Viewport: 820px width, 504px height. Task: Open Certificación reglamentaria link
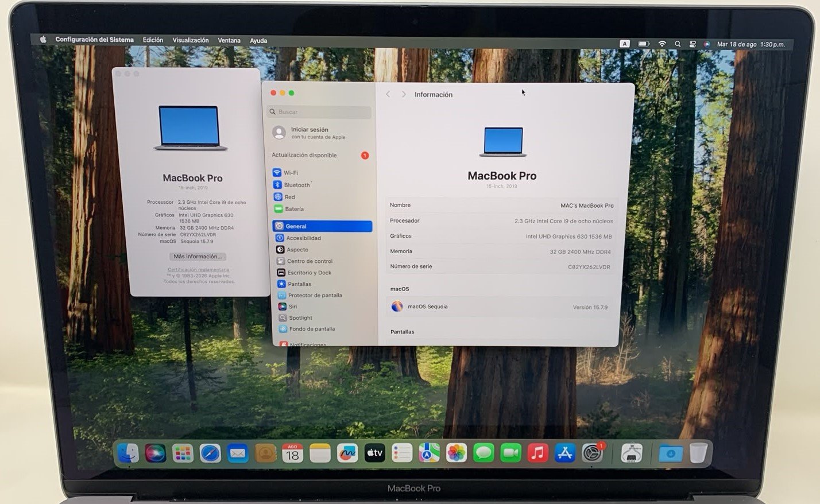pyautogui.click(x=199, y=269)
